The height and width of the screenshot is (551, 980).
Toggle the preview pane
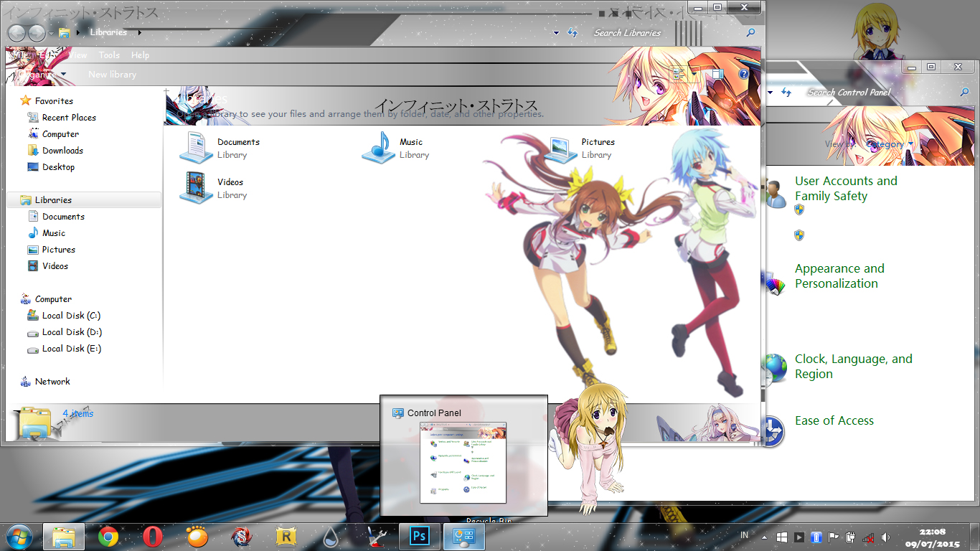point(717,74)
